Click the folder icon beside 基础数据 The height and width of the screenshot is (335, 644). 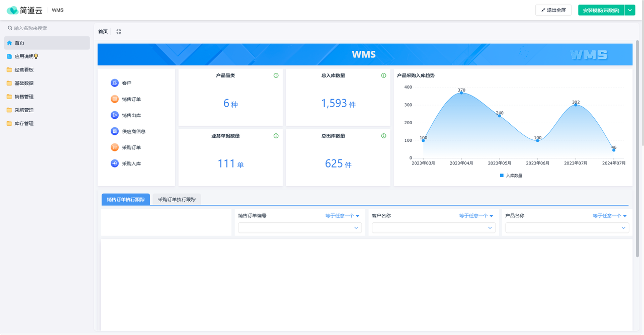(x=10, y=83)
